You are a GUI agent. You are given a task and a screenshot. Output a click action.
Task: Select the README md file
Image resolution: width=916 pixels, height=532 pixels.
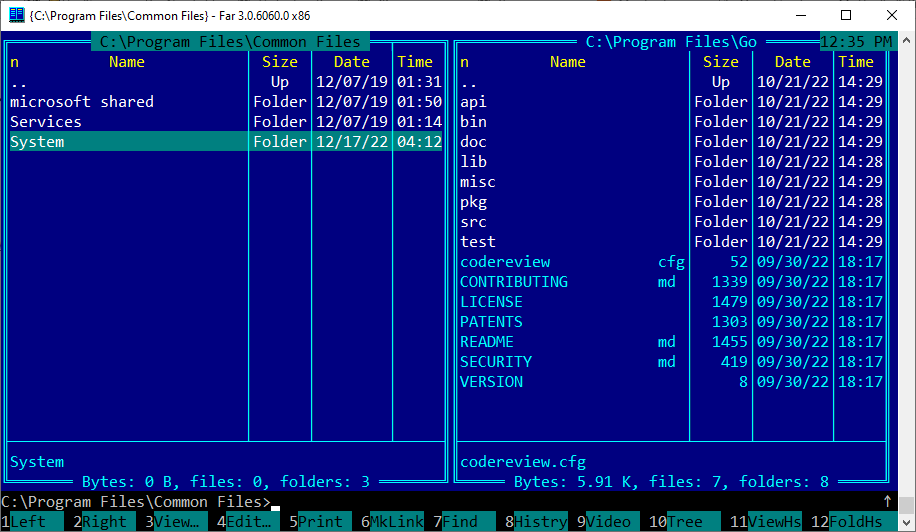click(671, 342)
